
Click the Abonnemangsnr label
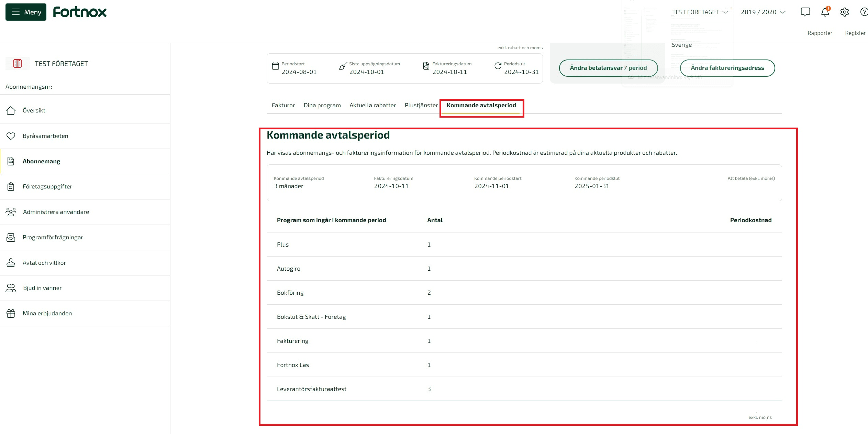pyautogui.click(x=29, y=87)
